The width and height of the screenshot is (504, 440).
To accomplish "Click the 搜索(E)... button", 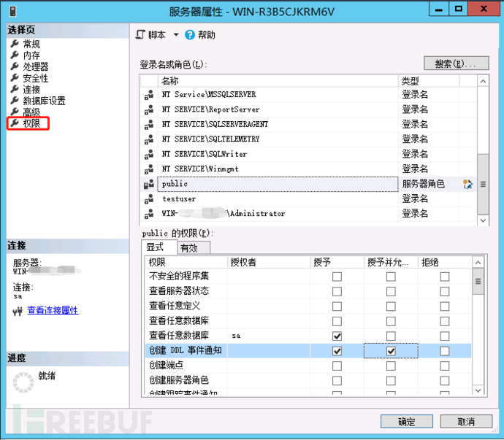I will (x=456, y=63).
